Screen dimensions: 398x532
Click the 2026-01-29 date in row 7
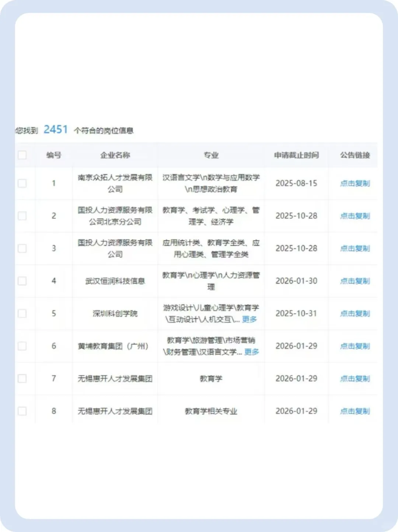(x=296, y=379)
